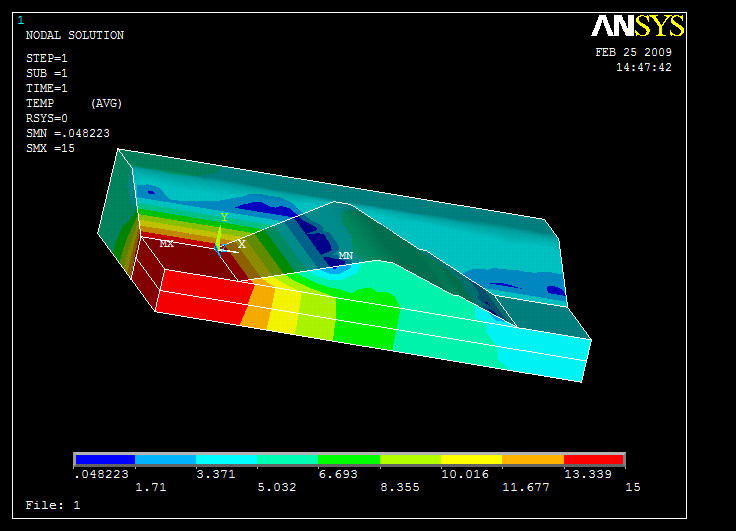Click the MN minimum marker on the model
This screenshot has width=736, height=531.
tap(345, 256)
